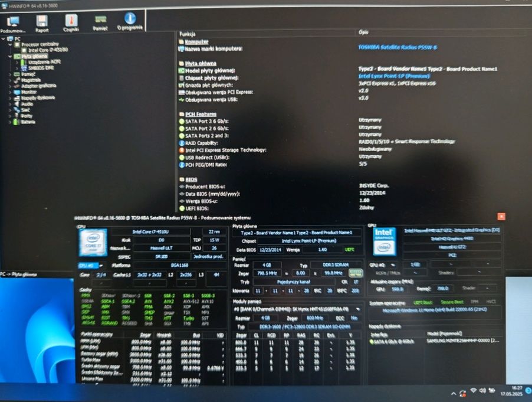Select the SAMSUNG MZMTE256HMHP drive row
The image size is (532, 402).
(x=434, y=341)
